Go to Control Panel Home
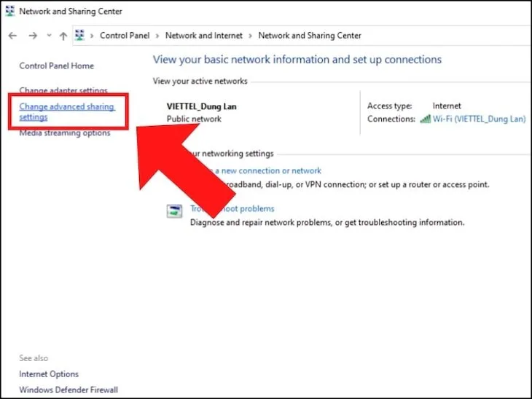Image resolution: width=532 pixels, height=399 pixels. coord(57,66)
